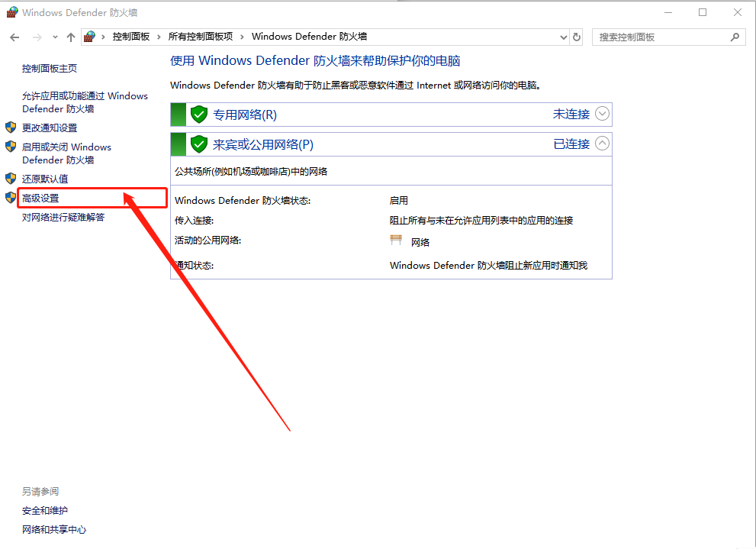Click the search magnifier icon
The image size is (756, 549).
pyautogui.click(x=734, y=37)
